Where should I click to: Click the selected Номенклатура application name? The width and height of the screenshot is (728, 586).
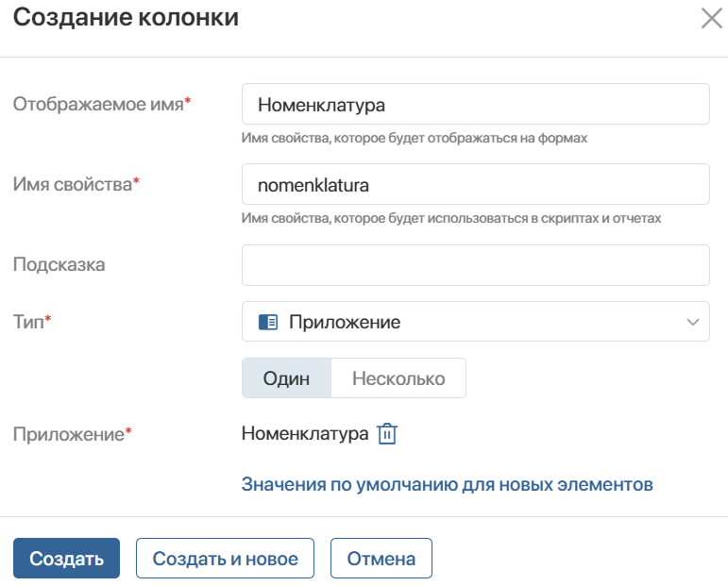(x=305, y=434)
